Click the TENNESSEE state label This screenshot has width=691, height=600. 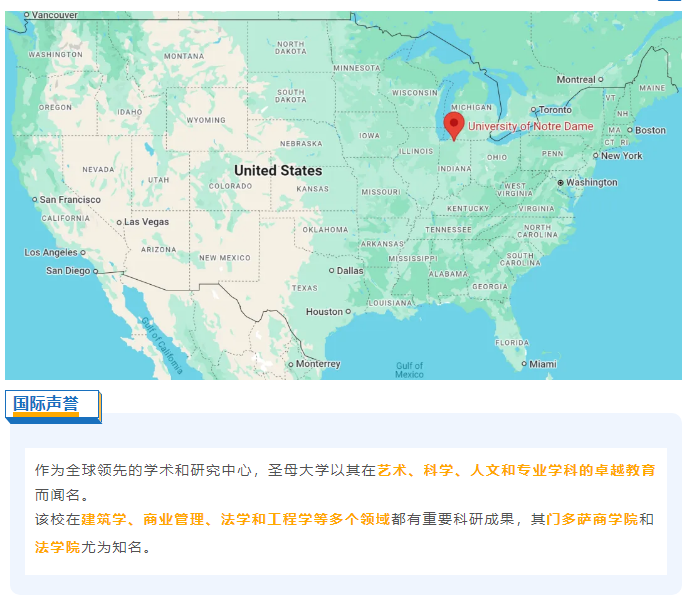(x=448, y=230)
